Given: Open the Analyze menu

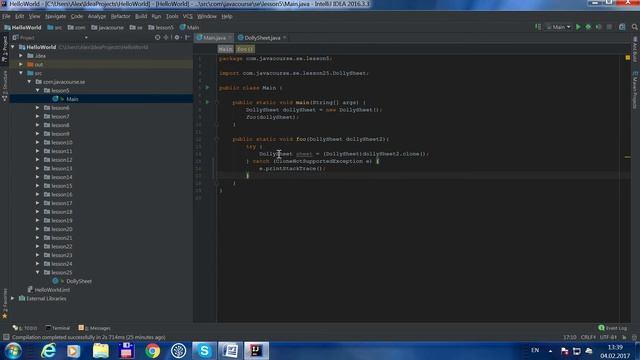Looking at the screenshot, I should point(97,16).
